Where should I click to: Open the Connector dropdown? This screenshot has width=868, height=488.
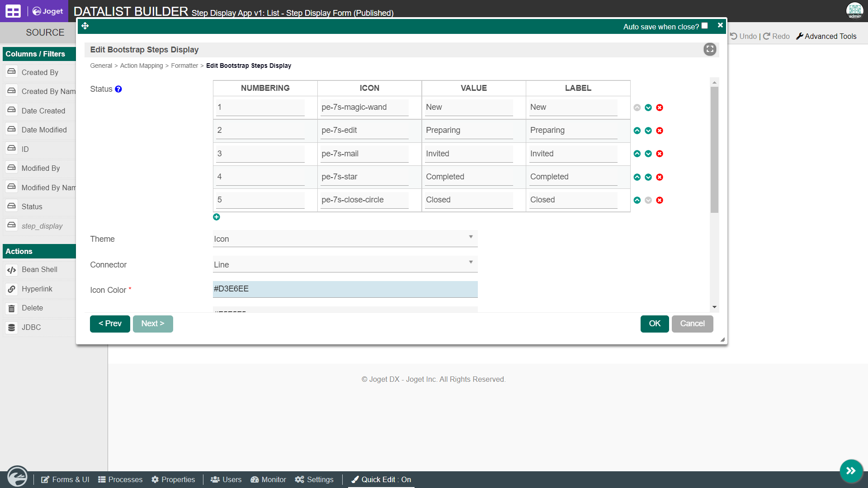pos(345,265)
